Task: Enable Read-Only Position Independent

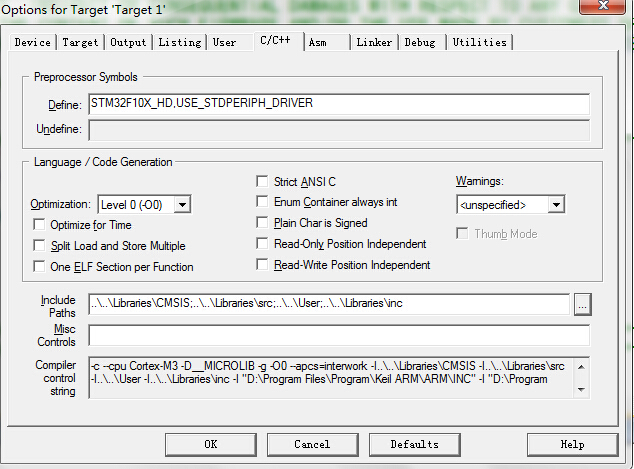Action: (263, 244)
